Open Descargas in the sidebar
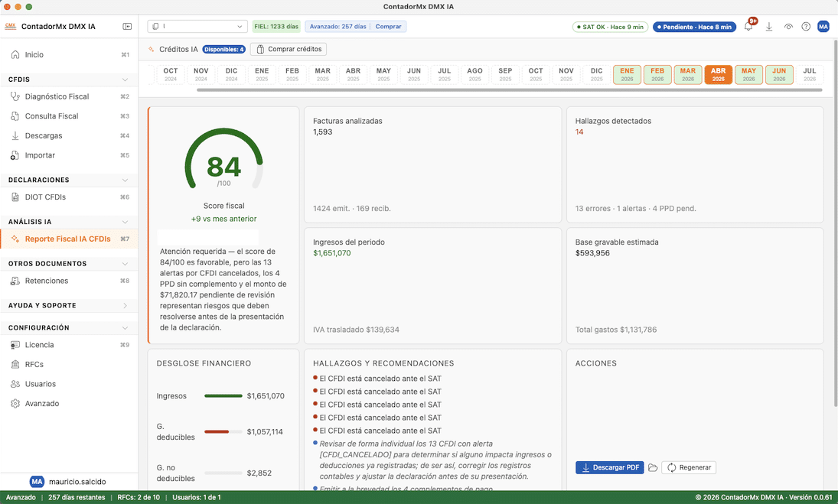 click(69, 135)
